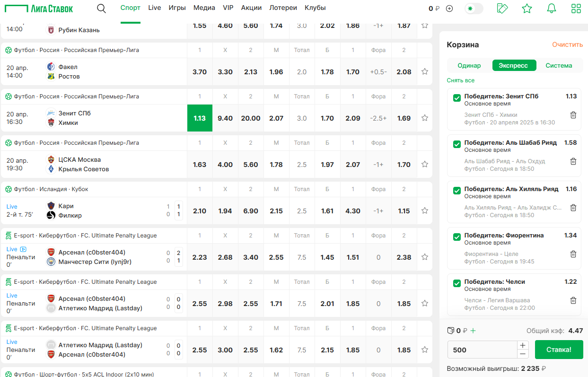Go to the Live section
This screenshot has width=588, height=377.
click(155, 8)
